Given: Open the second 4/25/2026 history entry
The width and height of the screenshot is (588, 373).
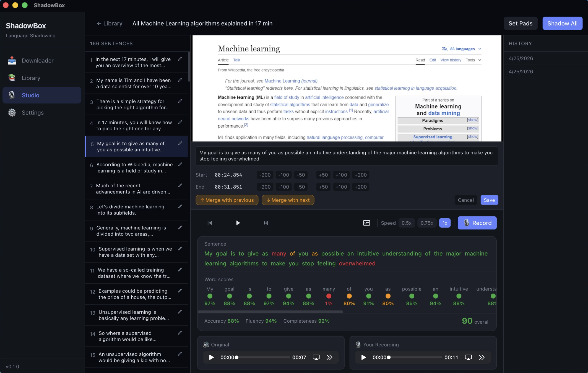Looking at the screenshot, I should coord(546,72).
